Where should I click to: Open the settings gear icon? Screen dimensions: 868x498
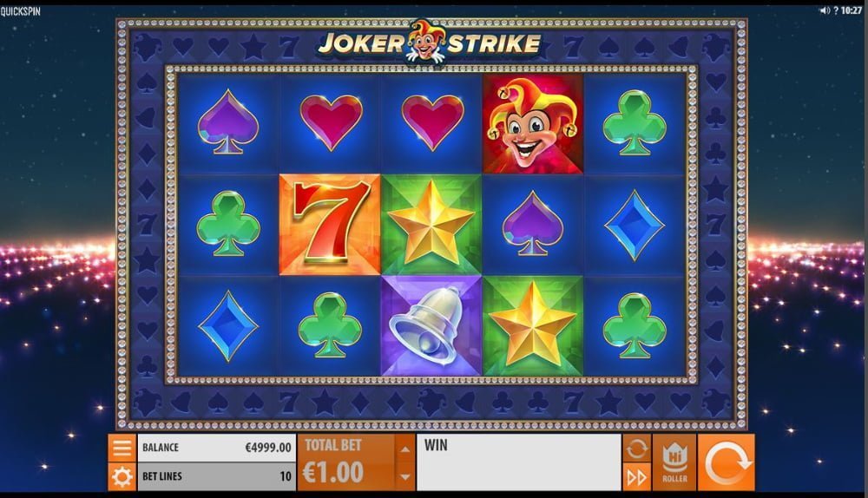(x=122, y=477)
